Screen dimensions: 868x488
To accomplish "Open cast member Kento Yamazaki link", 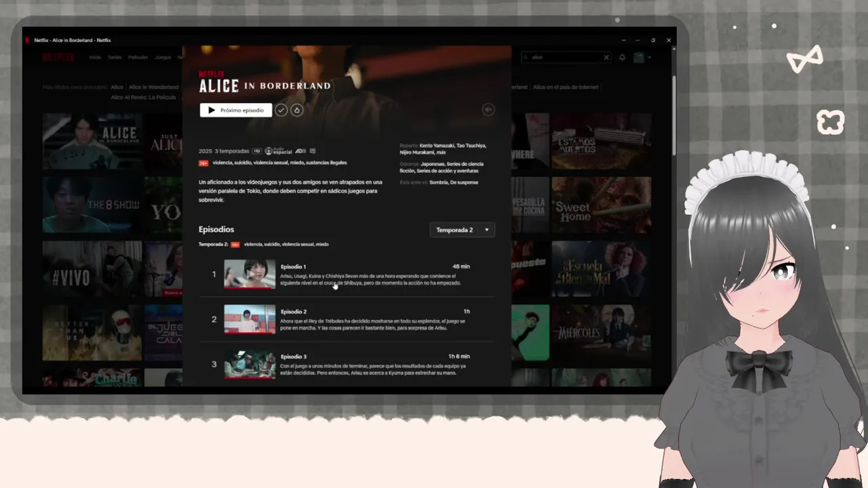I will 437,145.
